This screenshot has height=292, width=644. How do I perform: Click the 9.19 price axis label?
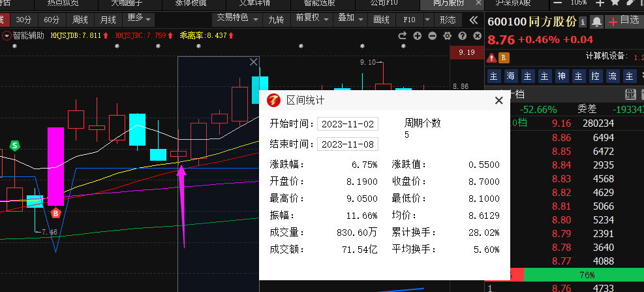click(x=467, y=52)
